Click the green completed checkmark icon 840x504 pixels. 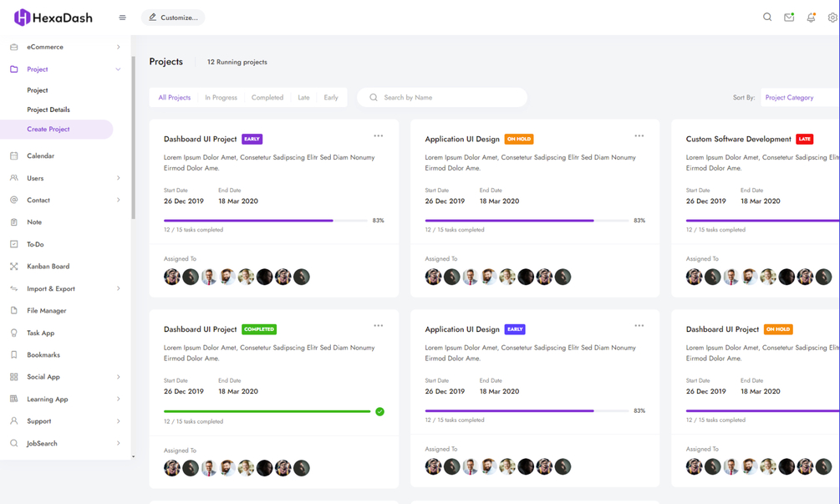379,411
